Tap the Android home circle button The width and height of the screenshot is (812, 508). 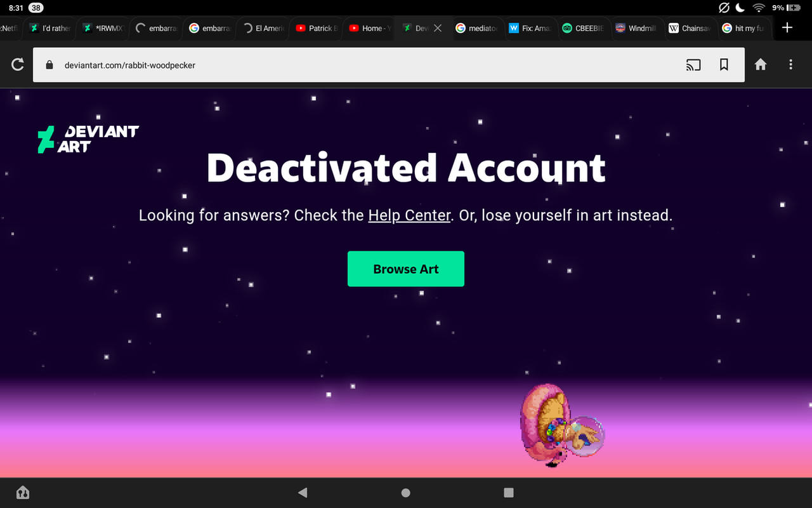[x=406, y=492]
